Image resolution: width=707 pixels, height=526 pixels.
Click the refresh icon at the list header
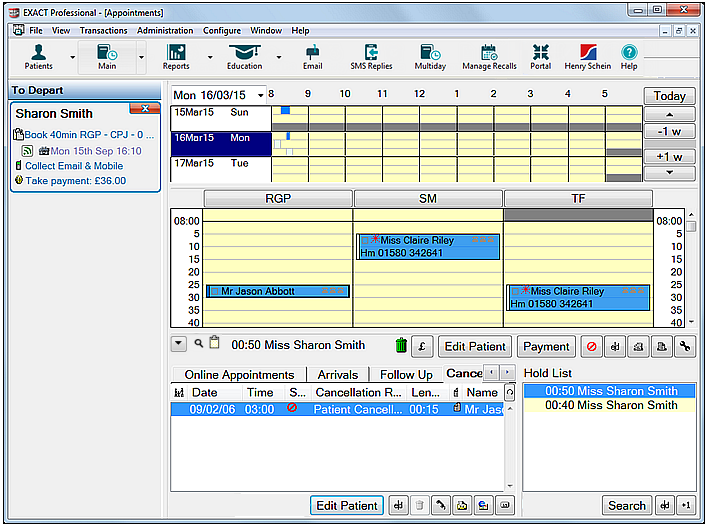(510, 393)
